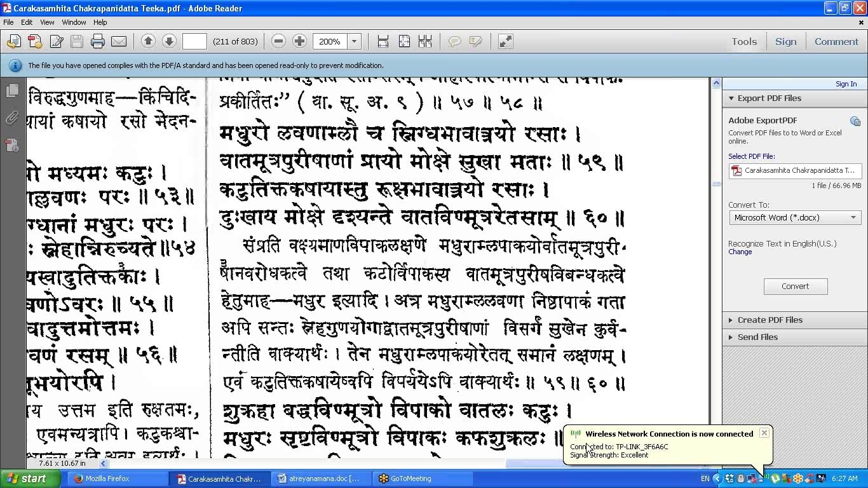868x488 pixels.
Task: Click the Change language link
Action: [x=740, y=252]
